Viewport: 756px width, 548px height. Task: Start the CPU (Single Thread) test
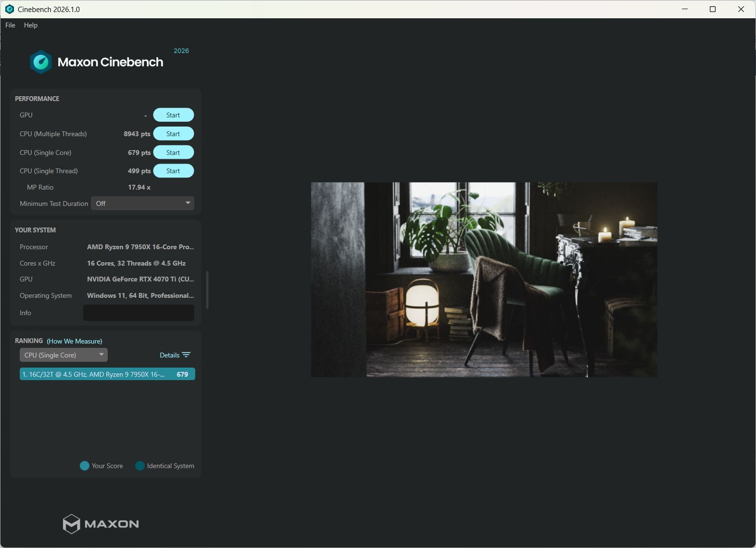pyautogui.click(x=173, y=171)
